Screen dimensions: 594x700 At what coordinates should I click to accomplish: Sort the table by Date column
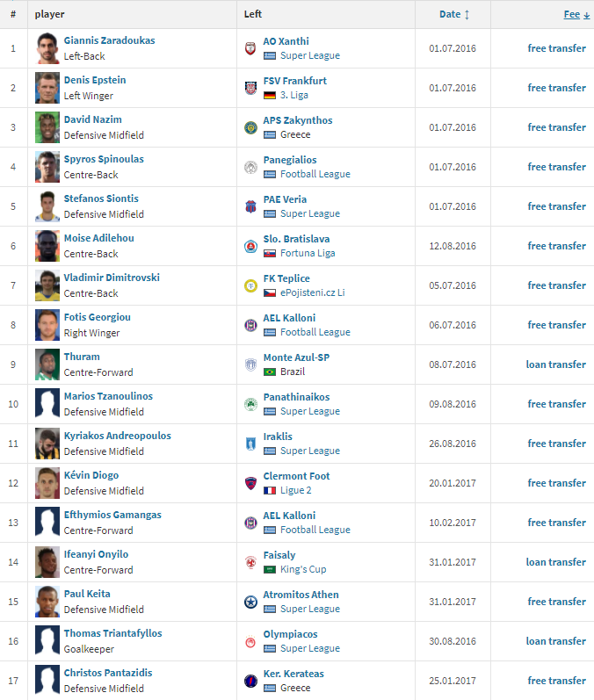450,14
